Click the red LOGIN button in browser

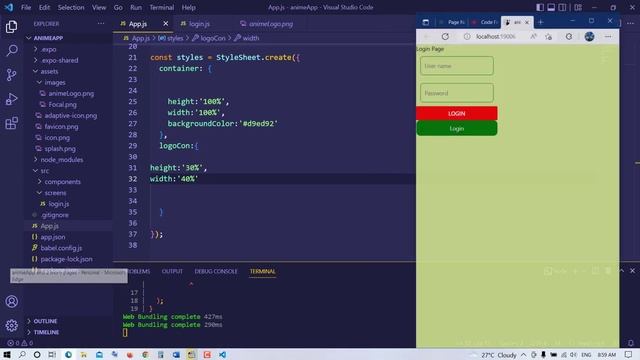(x=457, y=113)
